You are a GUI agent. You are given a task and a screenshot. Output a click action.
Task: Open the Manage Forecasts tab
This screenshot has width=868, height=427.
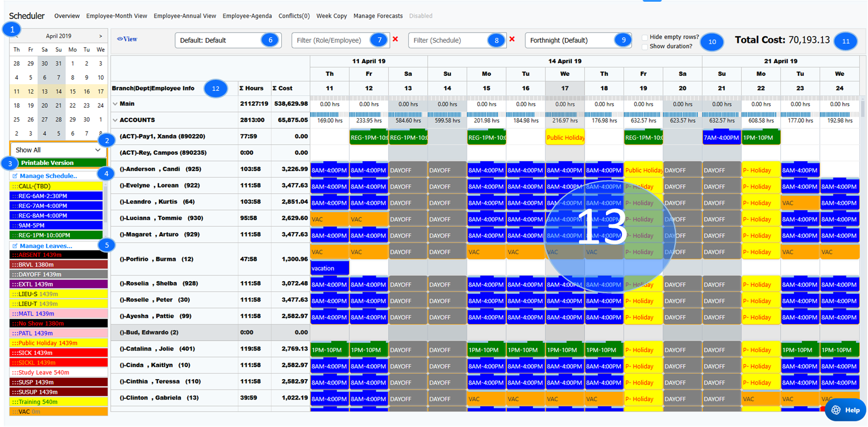[378, 16]
